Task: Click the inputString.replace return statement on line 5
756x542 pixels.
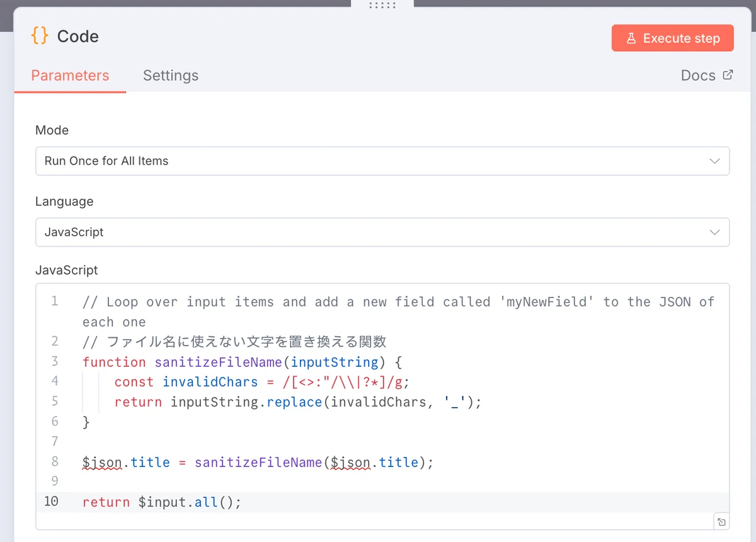Action: point(298,402)
